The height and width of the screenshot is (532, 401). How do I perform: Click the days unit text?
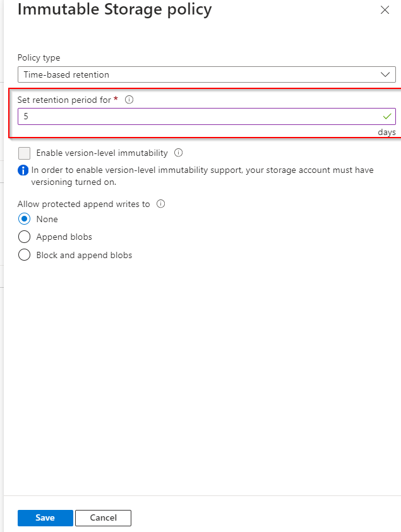(x=386, y=133)
